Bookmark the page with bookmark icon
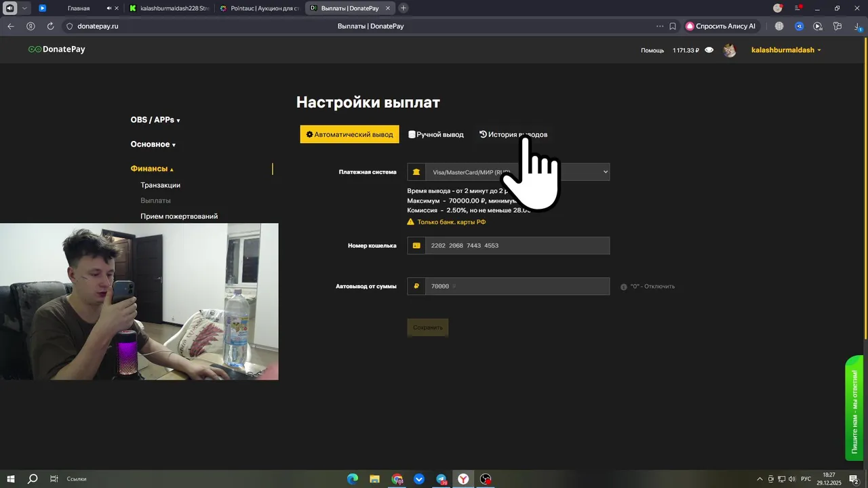Screen dimensions: 868x488 673,26
